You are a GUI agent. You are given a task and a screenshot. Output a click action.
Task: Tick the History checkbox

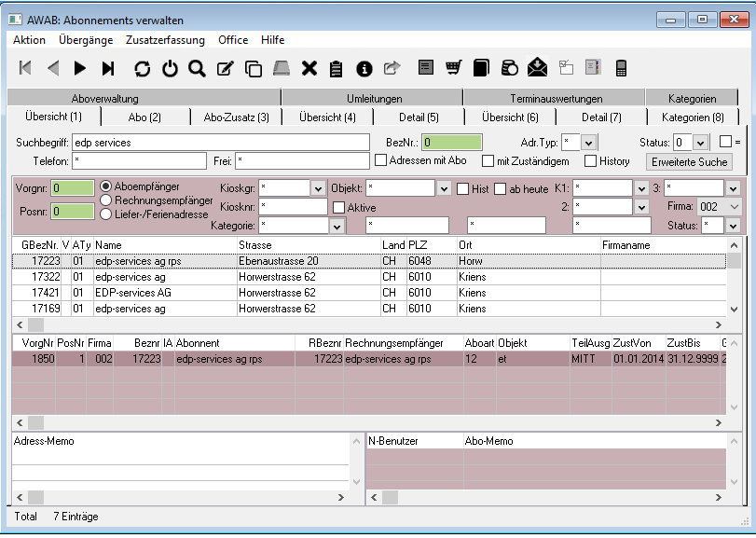[590, 161]
